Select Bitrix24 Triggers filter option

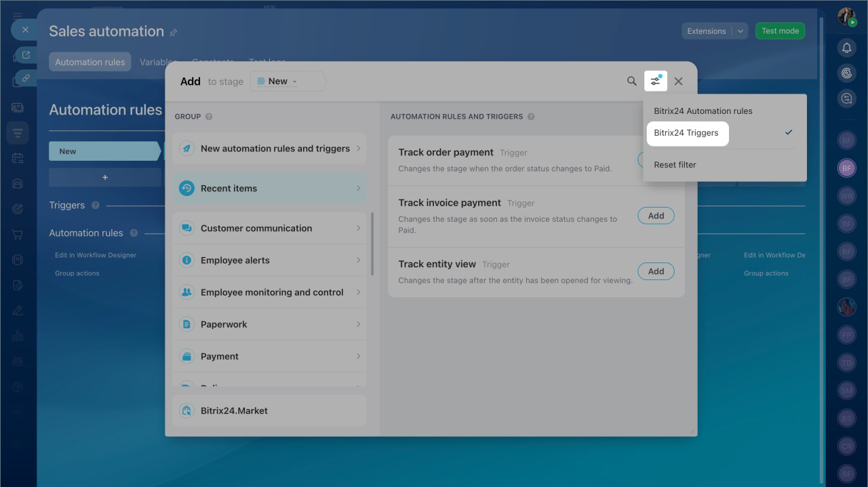tap(686, 133)
